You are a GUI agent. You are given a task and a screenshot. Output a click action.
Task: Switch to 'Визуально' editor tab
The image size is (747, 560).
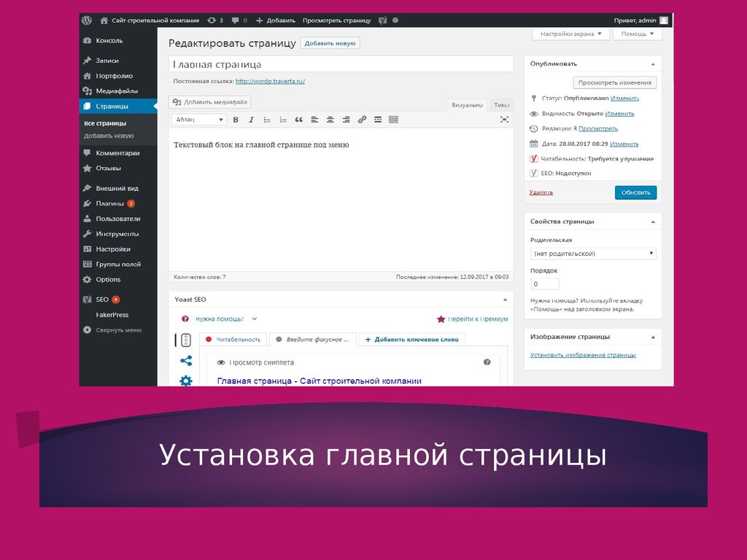[467, 105]
